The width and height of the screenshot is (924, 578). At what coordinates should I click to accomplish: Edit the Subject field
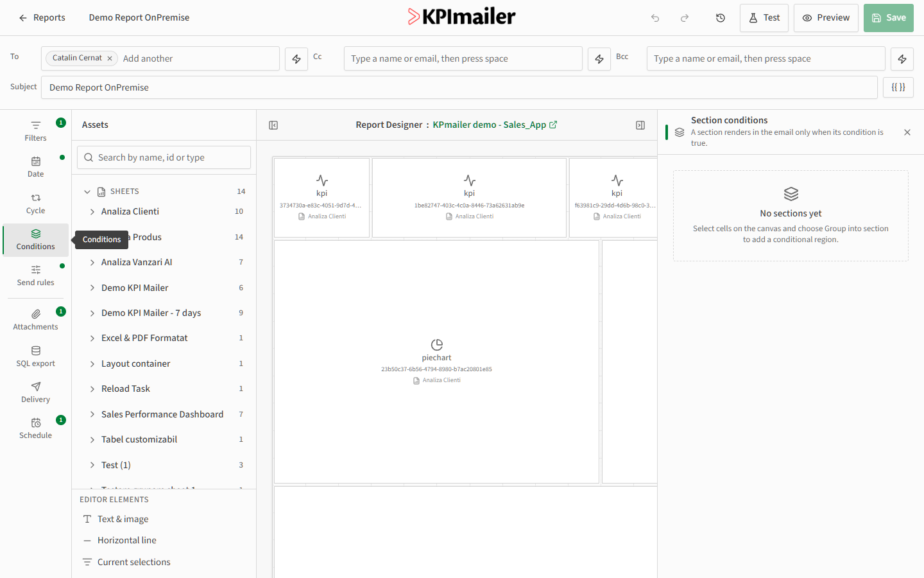(459, 87)
